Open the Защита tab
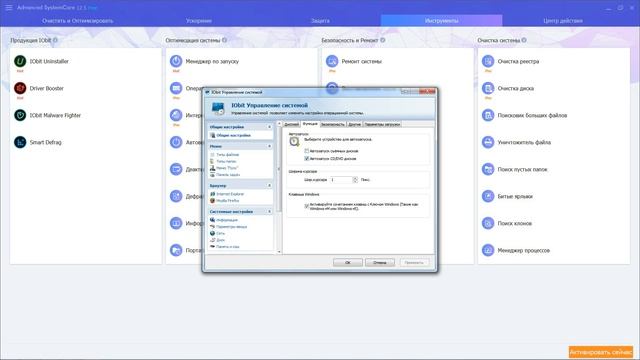This screenshot has width=640, height=360. pos(320,20)
